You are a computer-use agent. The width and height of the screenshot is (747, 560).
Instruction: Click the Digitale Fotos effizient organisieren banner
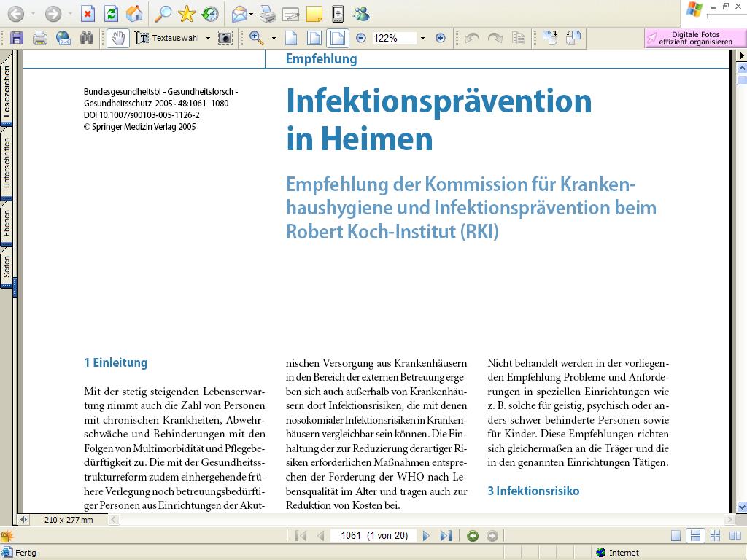pos(695,38)
